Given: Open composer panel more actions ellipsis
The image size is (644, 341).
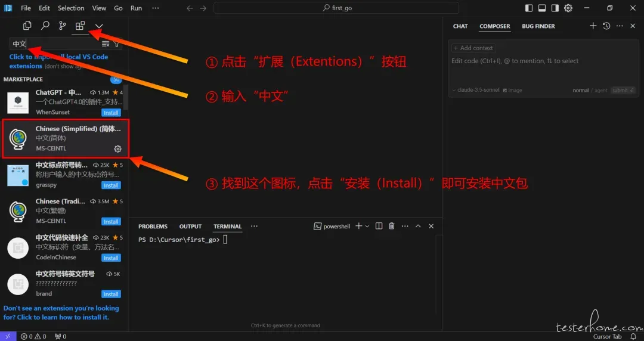Looking at the screenshot, I should (620, 26).
